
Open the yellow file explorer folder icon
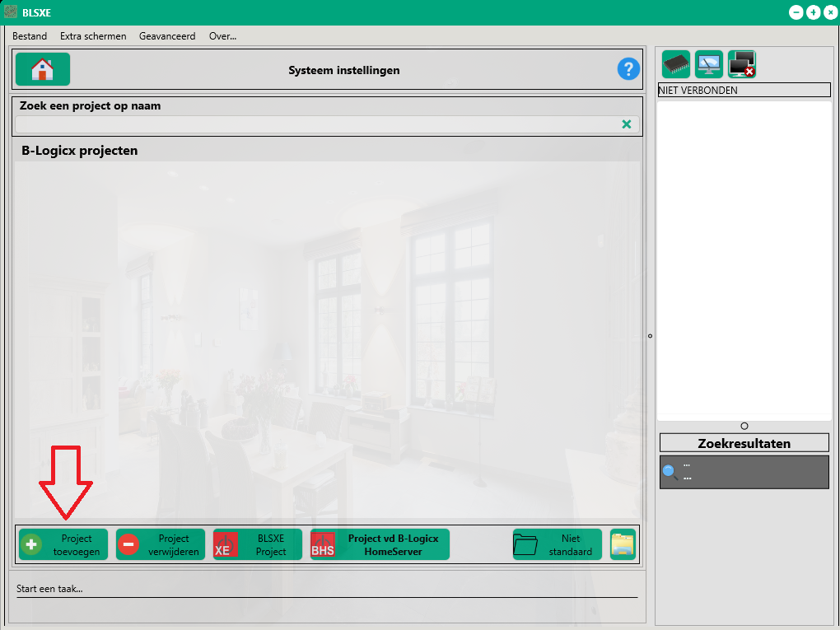[x=623, y=545]
